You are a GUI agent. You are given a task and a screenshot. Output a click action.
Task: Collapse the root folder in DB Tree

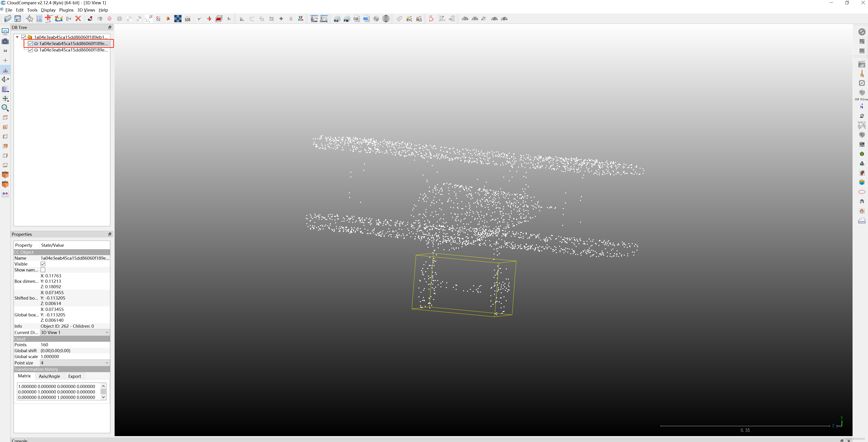(x=17, y=37)
